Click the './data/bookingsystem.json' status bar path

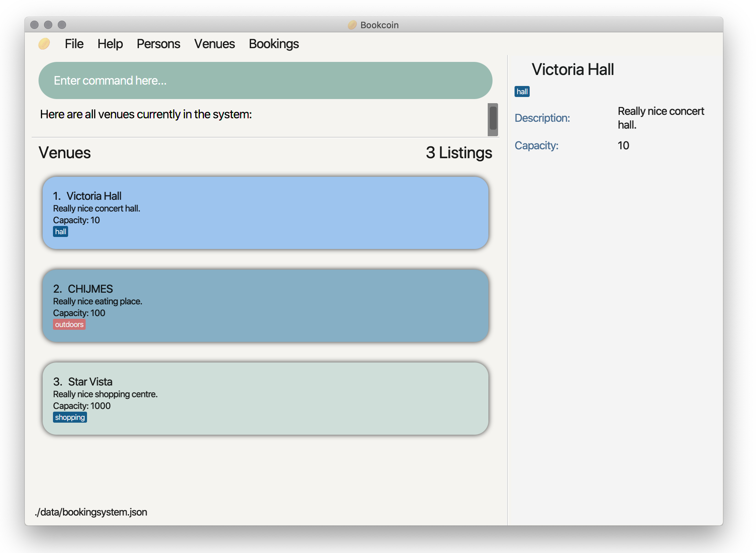pos(91,512)
